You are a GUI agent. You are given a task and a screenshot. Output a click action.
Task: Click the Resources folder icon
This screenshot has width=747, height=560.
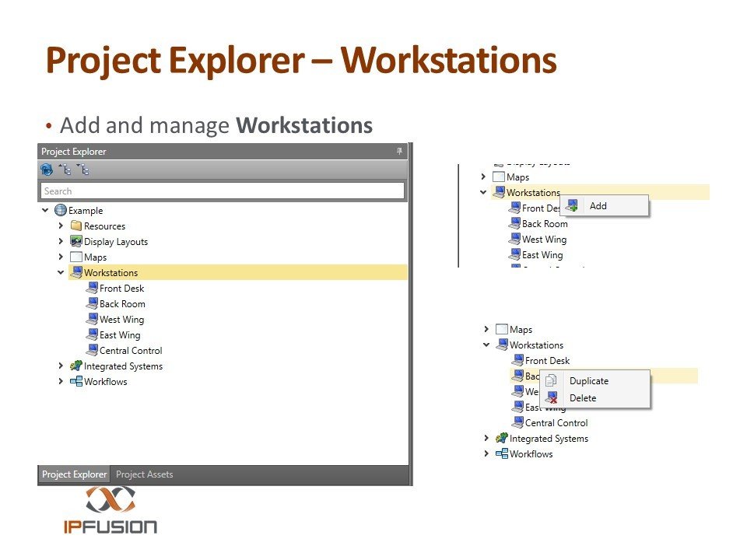76,226
